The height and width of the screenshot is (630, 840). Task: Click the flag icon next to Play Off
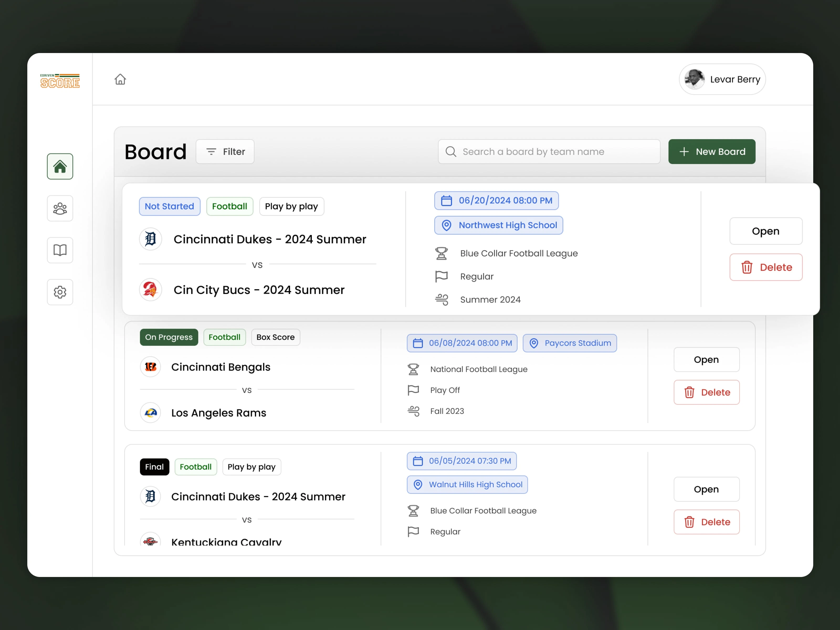(413, 390)
